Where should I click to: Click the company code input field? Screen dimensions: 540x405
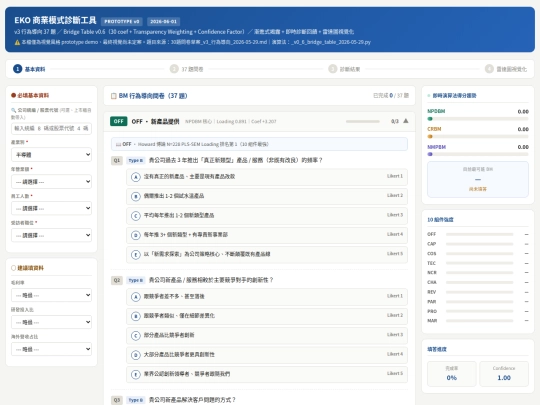tap(51, 128)
